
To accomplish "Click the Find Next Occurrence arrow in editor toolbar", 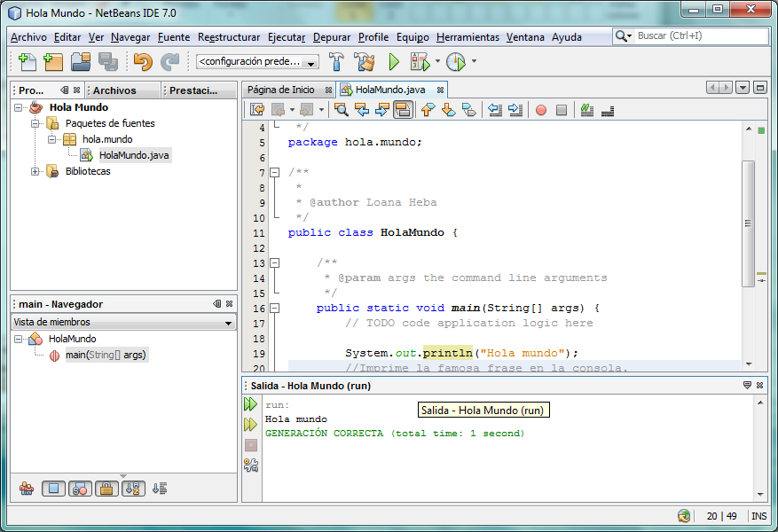I will [383, 110].
